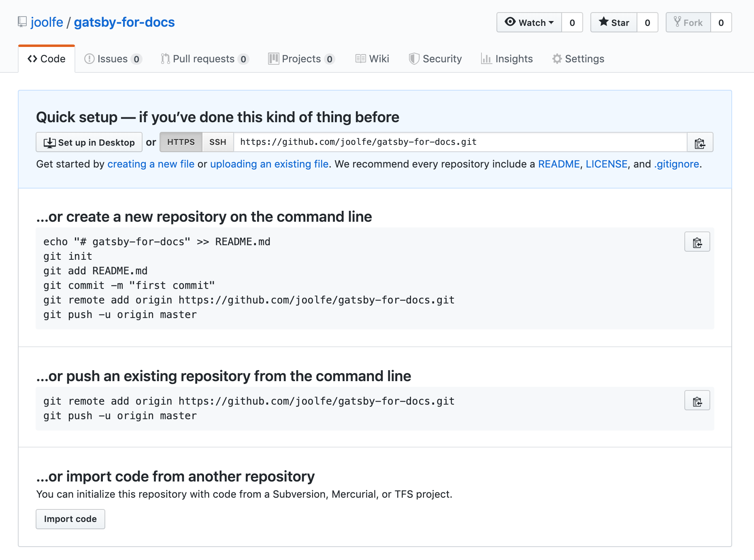Click the clone URL input field
Viewport: 754px width, 560px height.
(x=460, y=142)
